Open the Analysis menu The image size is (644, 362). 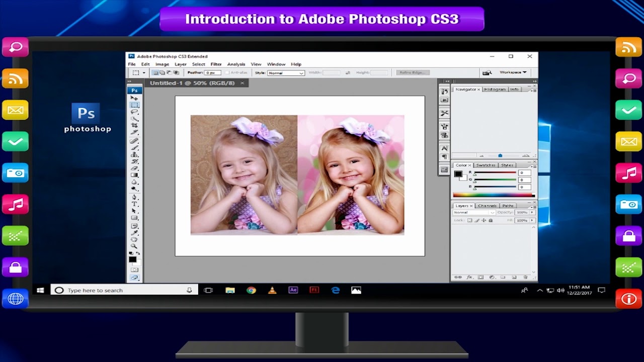point(236,64)
